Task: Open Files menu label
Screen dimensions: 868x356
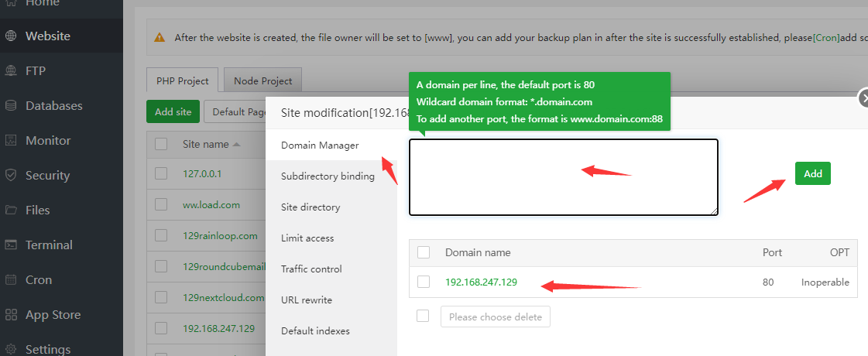Action: point(38,211)
